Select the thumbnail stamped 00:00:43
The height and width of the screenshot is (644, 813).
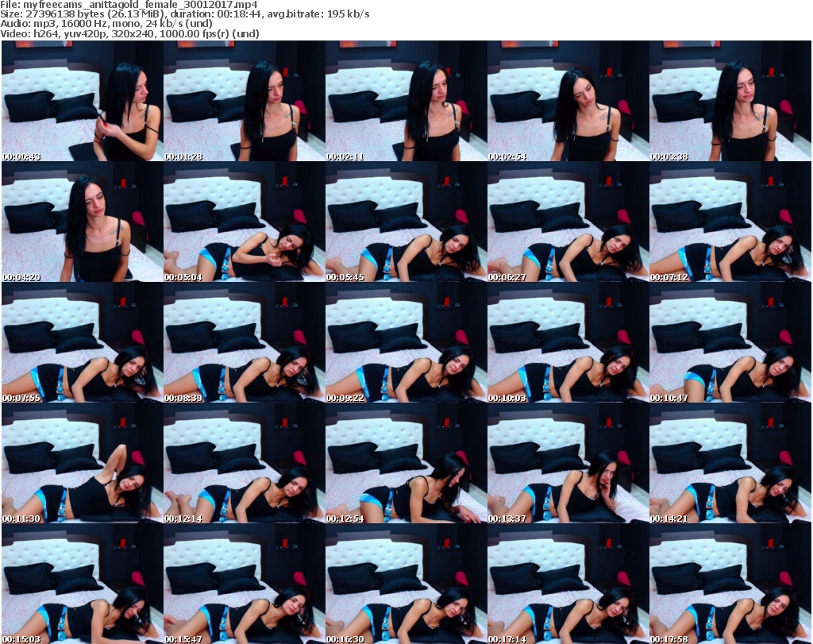(83, 101)
